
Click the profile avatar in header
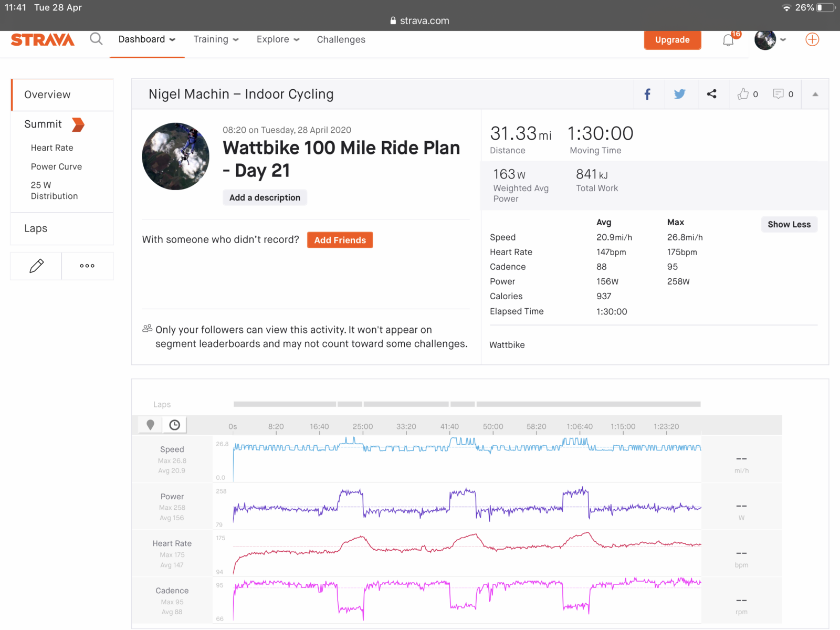765,39
